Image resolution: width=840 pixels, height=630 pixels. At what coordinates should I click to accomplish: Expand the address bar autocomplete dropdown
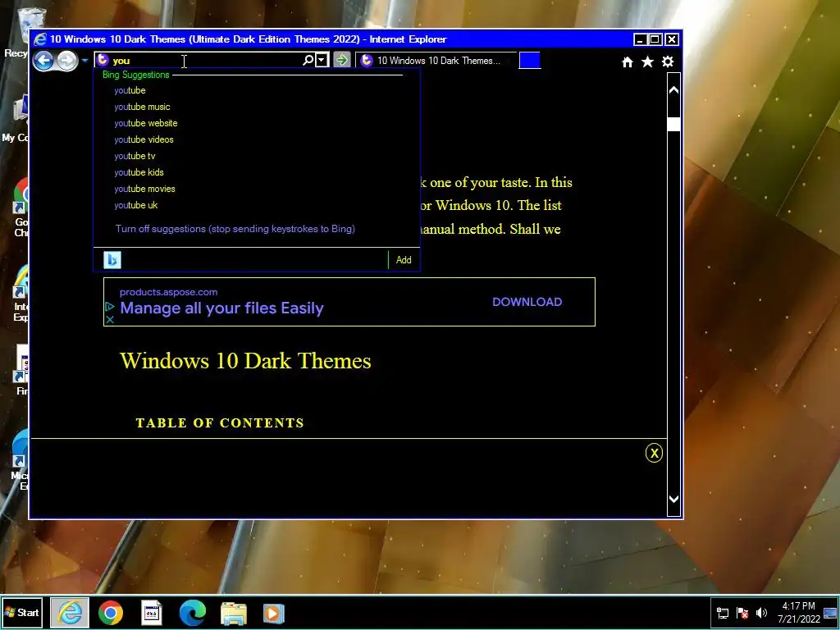pyautogui.click(x=322, y=60)
